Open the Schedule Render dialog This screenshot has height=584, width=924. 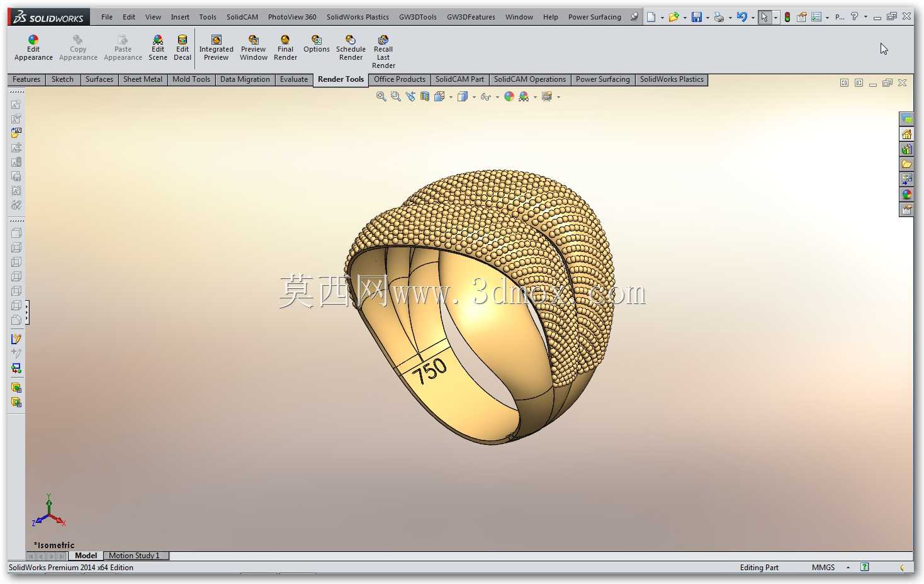[351, 48]
